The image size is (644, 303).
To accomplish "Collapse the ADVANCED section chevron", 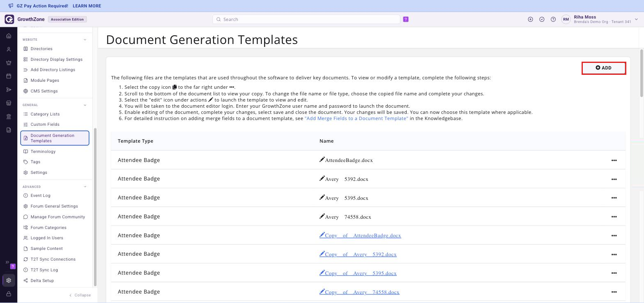I will click(85, 187).
